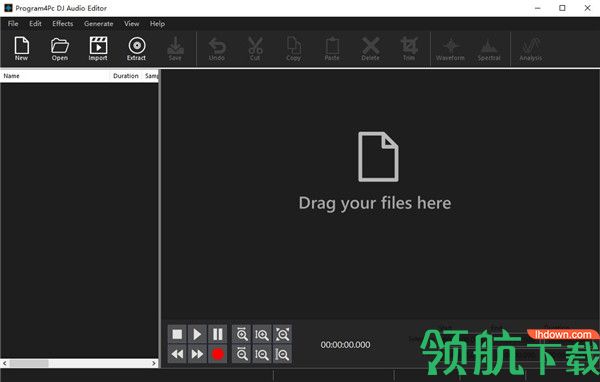Click the Undo arrow icon
This screenshot has width=600, height=382.
[217, 48]
